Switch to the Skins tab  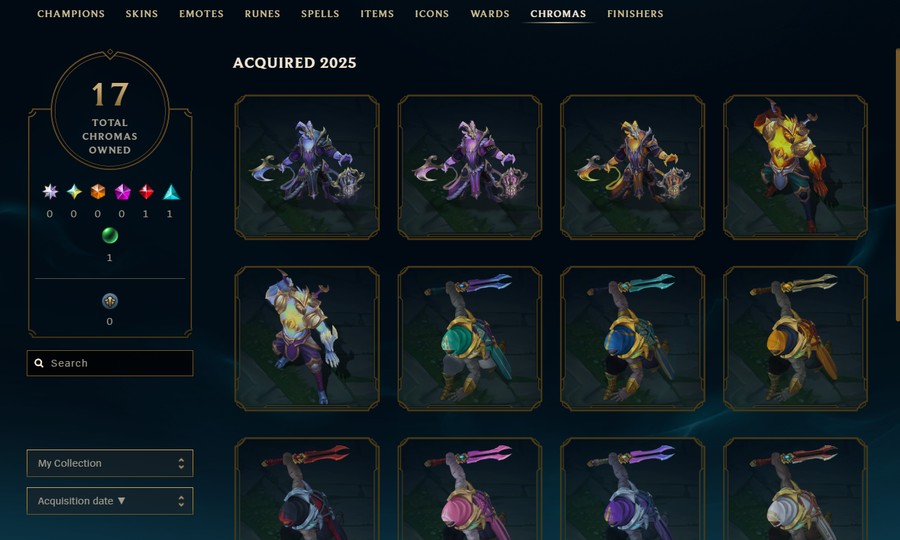[142, 13]
